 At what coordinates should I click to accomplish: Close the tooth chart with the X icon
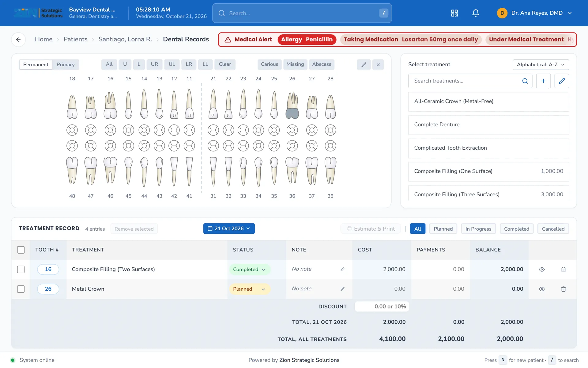tap(378, 64)
